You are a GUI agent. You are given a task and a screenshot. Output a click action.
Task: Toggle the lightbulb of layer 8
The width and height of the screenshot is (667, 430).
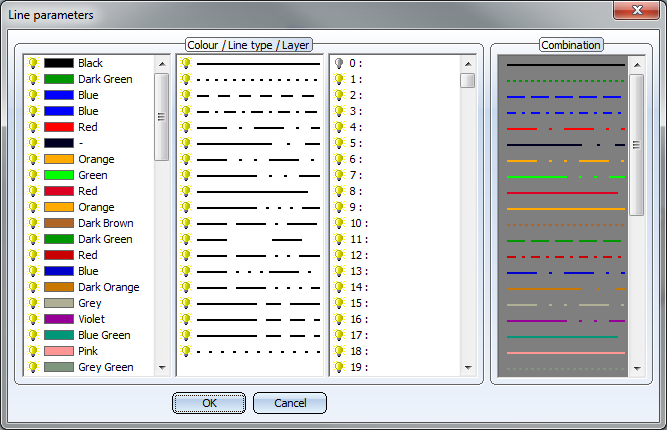[339, 191]
